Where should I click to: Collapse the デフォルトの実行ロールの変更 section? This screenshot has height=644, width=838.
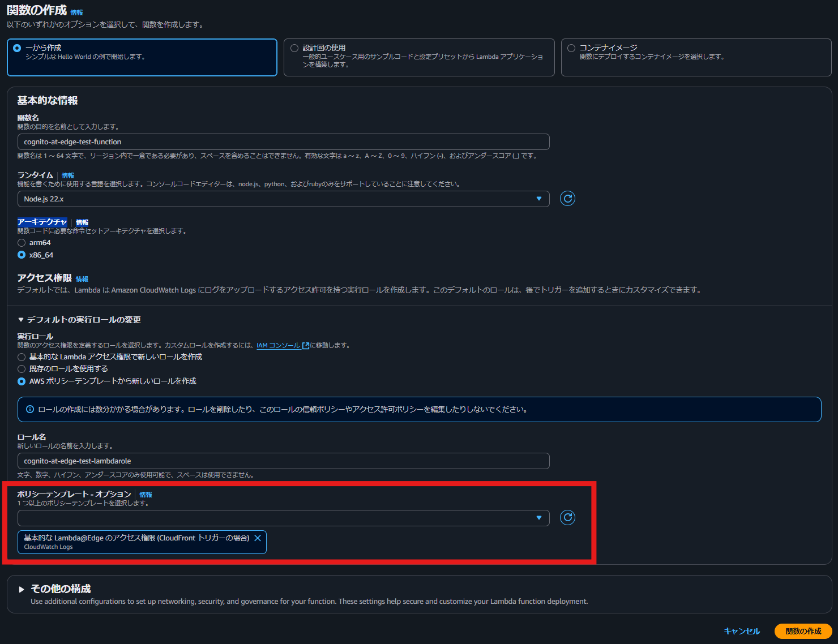[x=21, y=320]
